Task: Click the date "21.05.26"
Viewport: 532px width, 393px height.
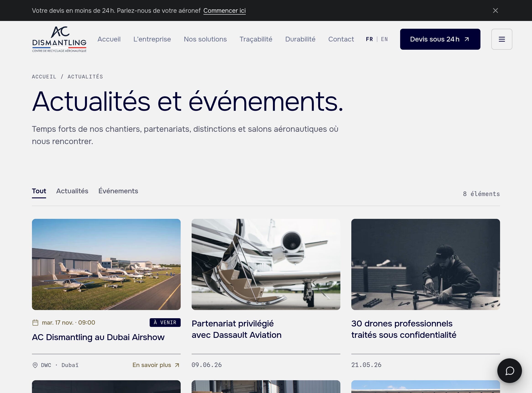Action: (x=366, y=365)
